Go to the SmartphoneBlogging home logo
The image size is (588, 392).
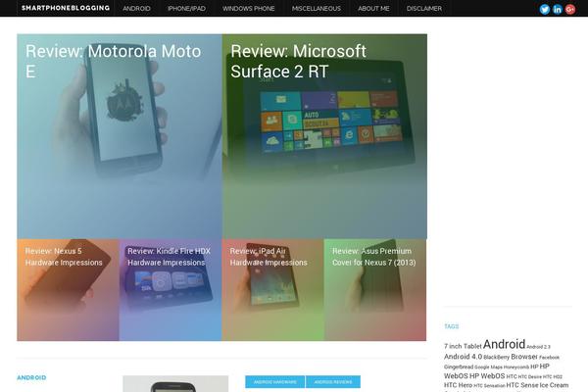click(66, 8)
